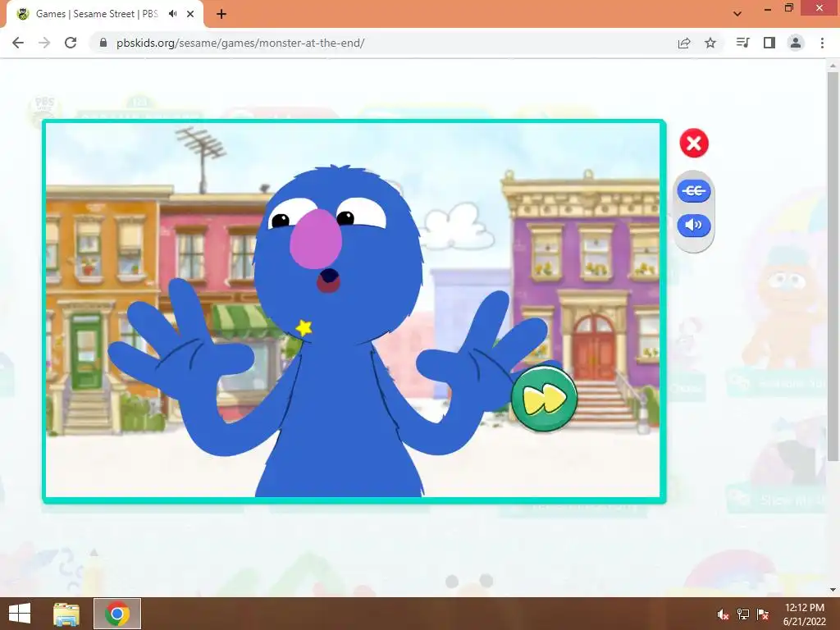Click the scrollbar down arrow
Viewport: 840px width, 630px height.
pos(833,590)
